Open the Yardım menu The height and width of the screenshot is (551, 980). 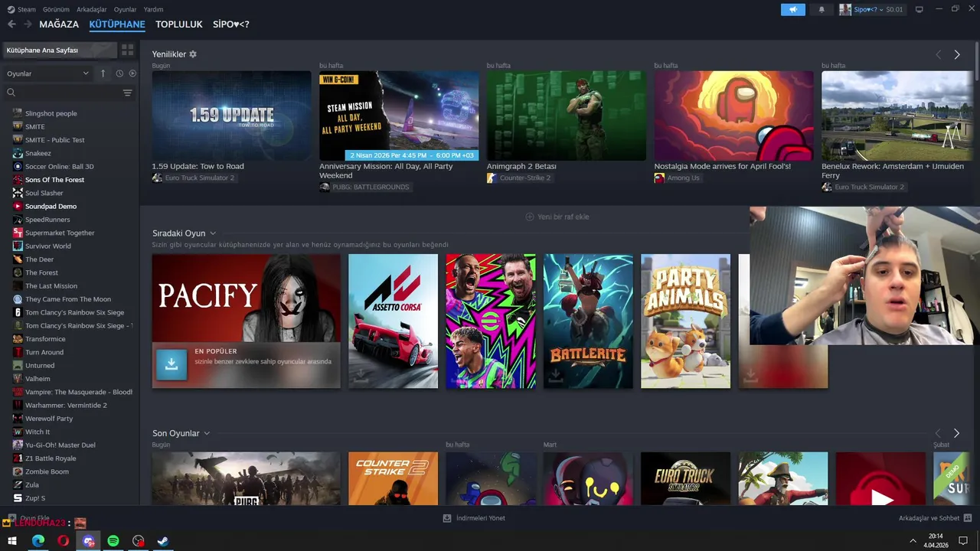click(153, 9)
